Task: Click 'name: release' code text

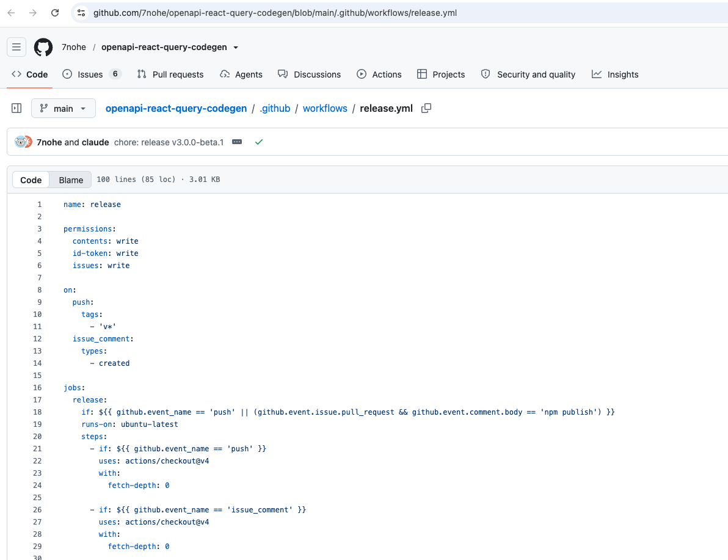Action: coord(92,205)
